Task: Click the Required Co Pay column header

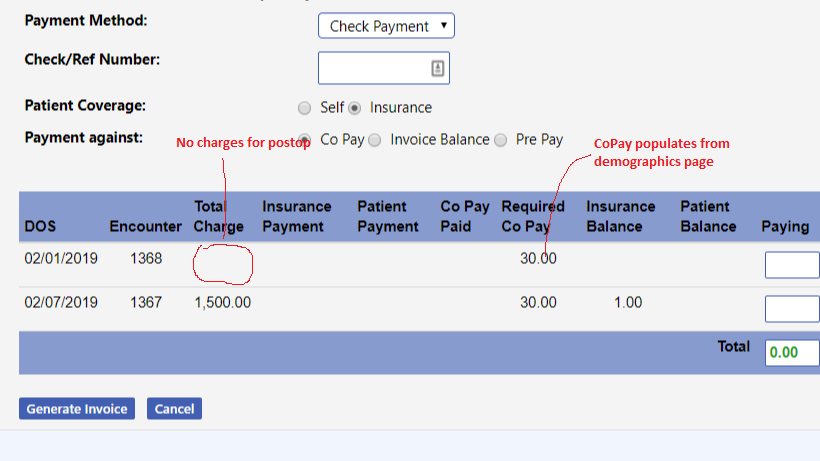Action: point(533,216)
